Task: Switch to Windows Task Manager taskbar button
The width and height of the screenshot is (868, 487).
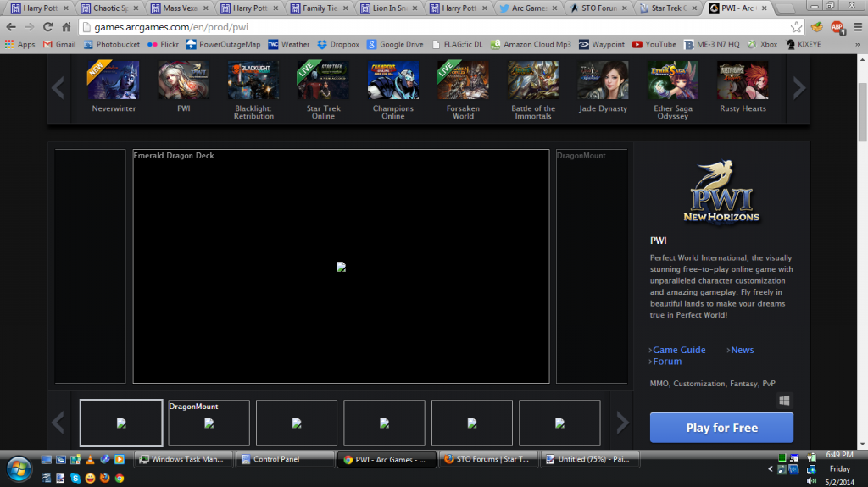Action: 183,459
